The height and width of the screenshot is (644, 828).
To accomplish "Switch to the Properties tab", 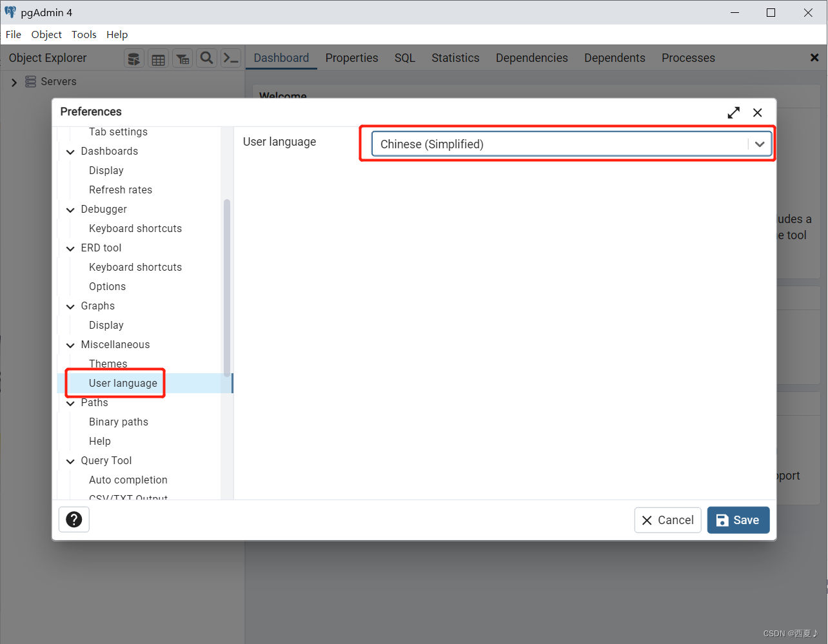I will [x=351, y=58].
